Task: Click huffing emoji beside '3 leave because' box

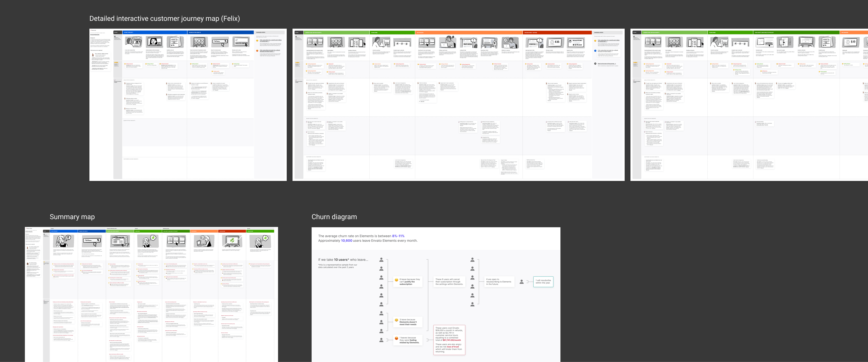Action: click(396, 320)
